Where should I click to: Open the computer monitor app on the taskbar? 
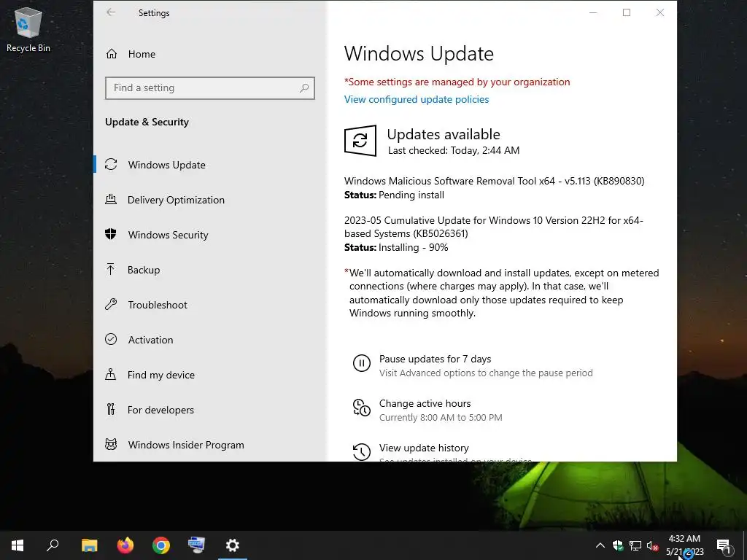click(x=196, y=545)
